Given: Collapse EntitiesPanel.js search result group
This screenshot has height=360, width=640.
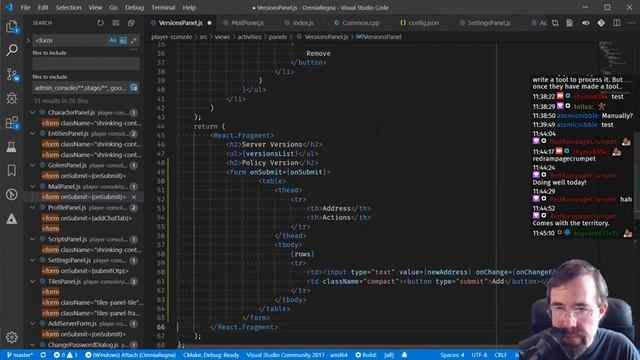Looking at the screenshot, I should pyautogui.click(x=33, y=133).
